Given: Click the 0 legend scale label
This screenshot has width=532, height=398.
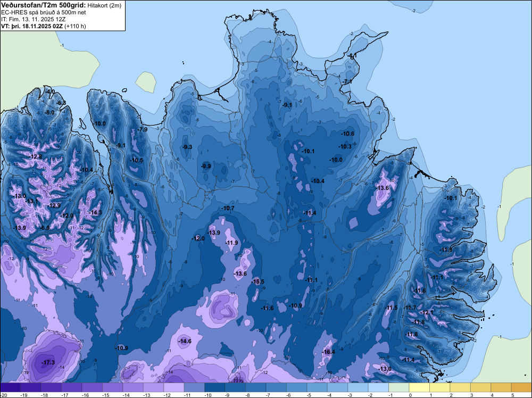Looking at the screenshot, I should point(410,395).
